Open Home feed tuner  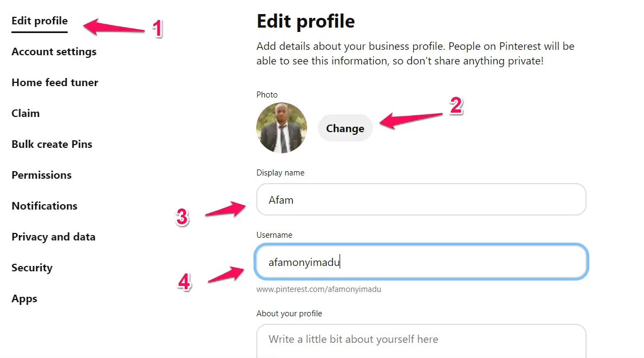55,82
